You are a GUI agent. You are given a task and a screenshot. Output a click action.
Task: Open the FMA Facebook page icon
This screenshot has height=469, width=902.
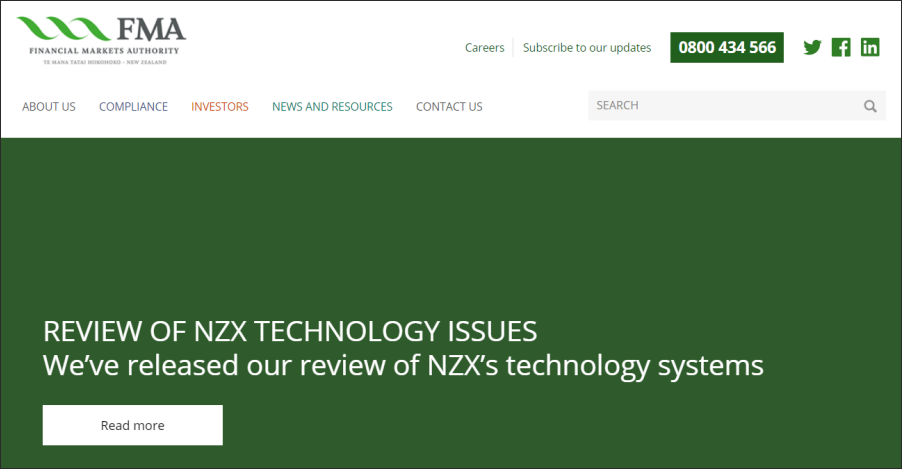pos(841,47)
